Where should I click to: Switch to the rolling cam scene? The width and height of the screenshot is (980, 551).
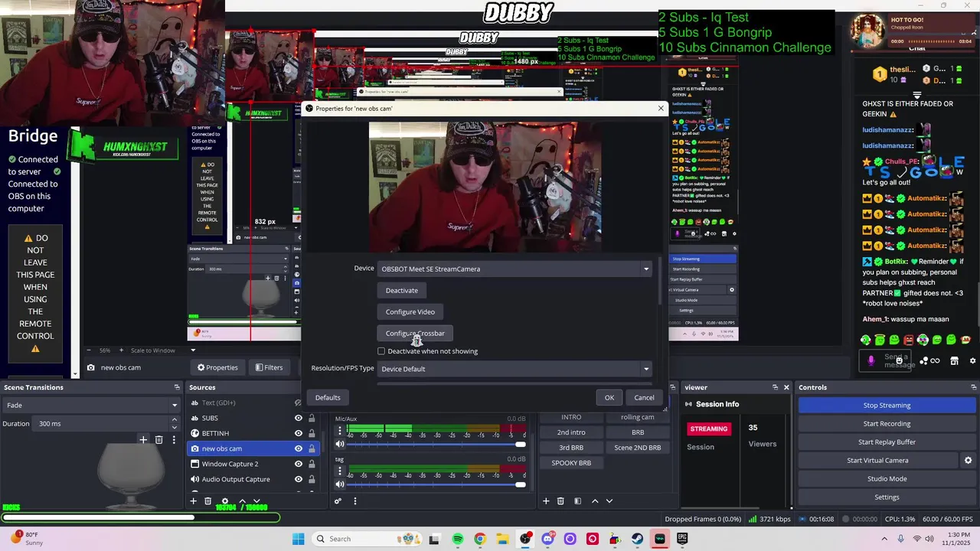637,417
